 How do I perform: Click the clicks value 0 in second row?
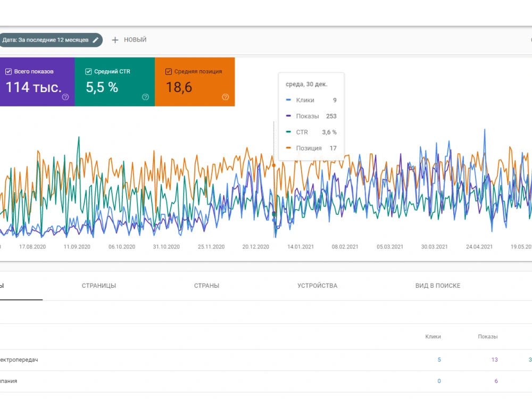click(x=439, y=381)
